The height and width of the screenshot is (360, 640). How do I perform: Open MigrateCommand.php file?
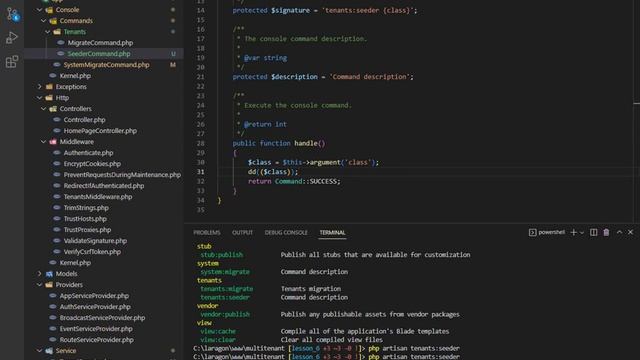tap(100, 42)
